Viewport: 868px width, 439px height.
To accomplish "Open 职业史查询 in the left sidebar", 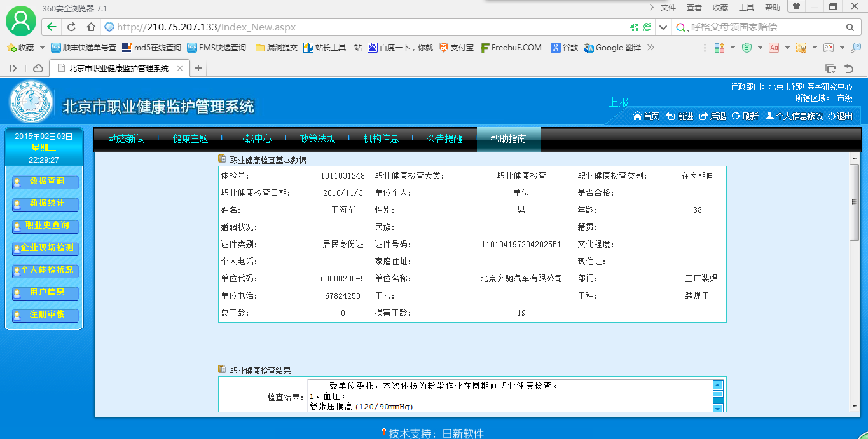I will (45, 226).
